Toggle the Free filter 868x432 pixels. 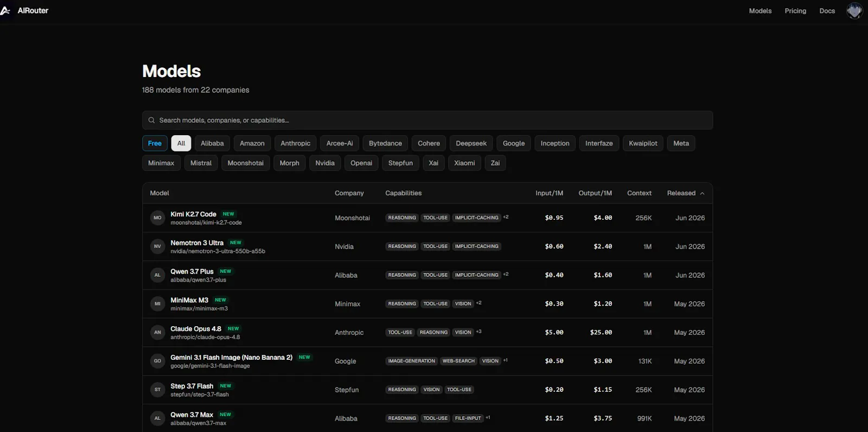click(x=155, y=143)
